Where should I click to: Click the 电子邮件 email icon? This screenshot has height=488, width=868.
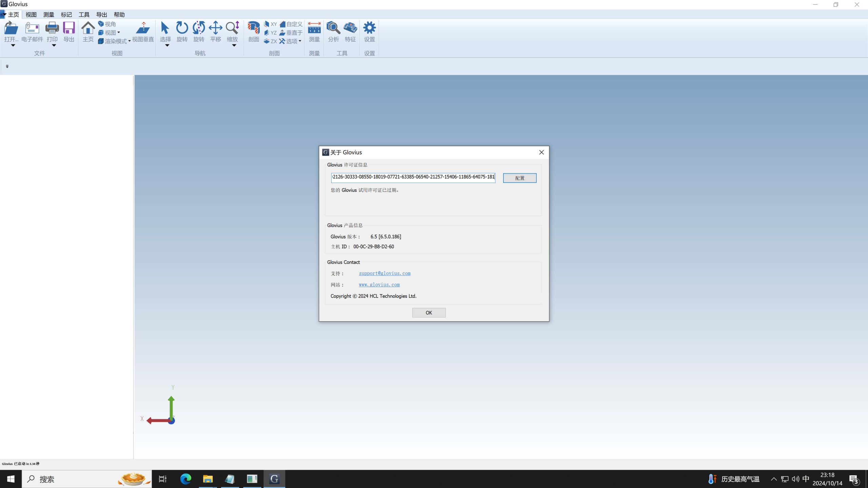32,28
